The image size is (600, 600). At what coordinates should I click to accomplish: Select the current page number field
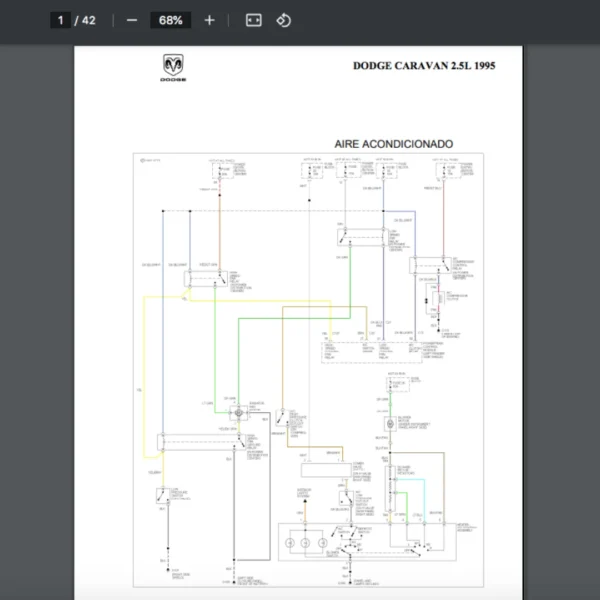[61, 20]
